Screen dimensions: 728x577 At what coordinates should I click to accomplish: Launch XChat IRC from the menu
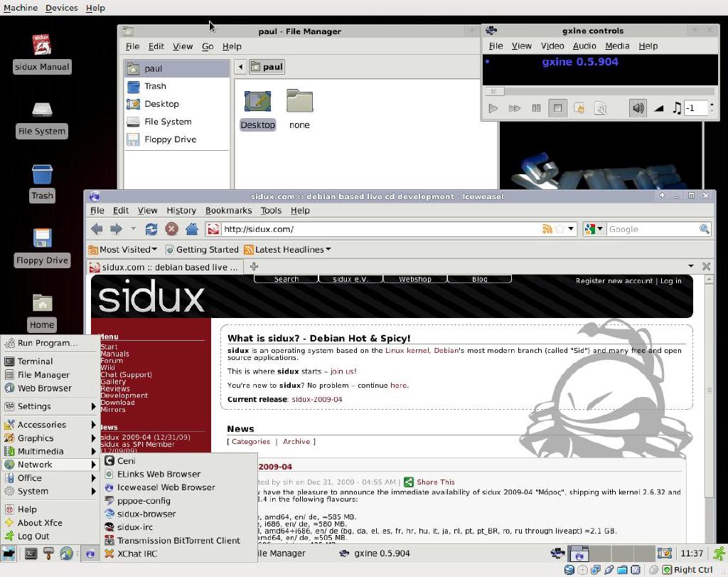pos(138,554)
